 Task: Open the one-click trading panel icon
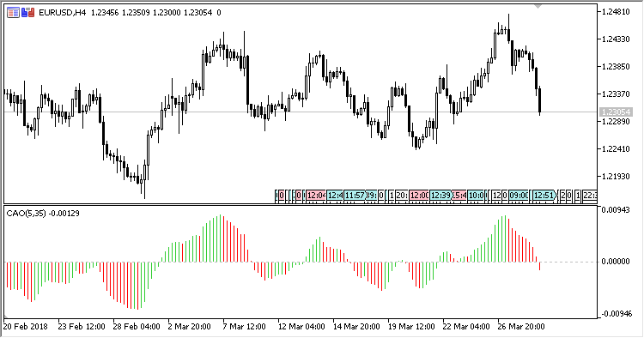(28, 13)
